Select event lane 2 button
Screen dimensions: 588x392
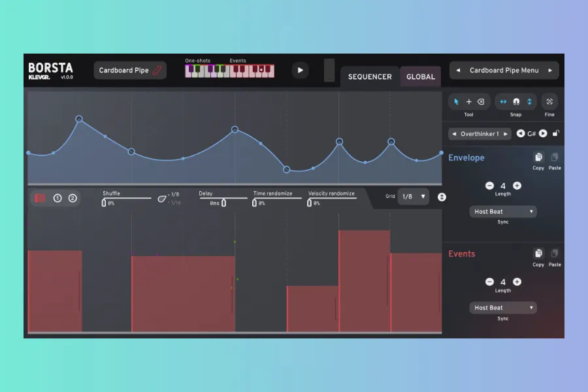click(73, 198)
